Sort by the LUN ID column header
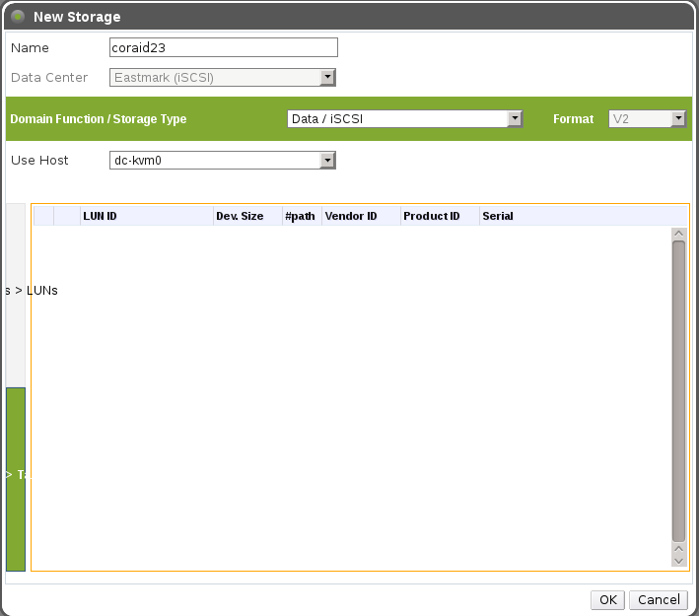 (146, 216)
